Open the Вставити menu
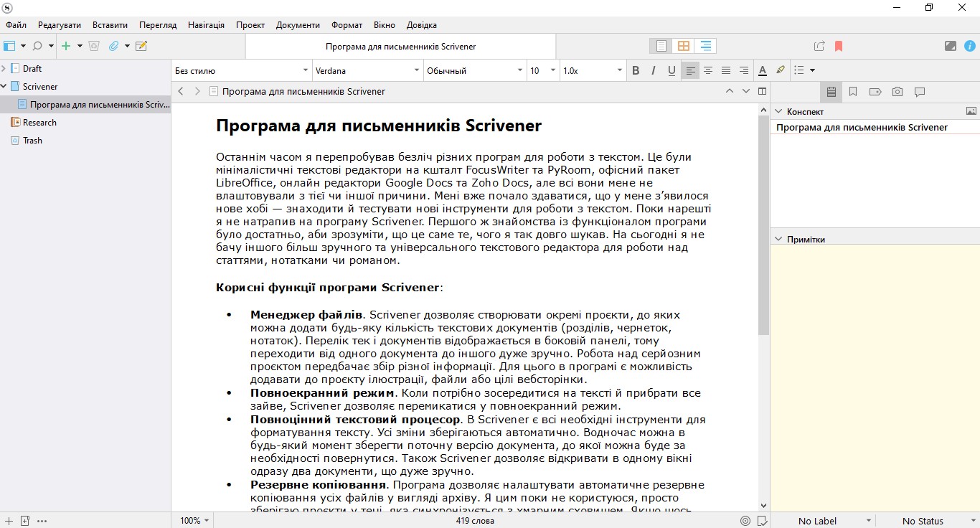 [110, 25]
